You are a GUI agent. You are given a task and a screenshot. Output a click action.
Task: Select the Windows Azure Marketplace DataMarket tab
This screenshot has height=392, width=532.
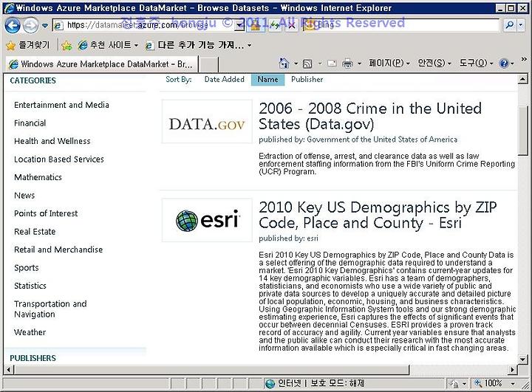click(100, 64)
